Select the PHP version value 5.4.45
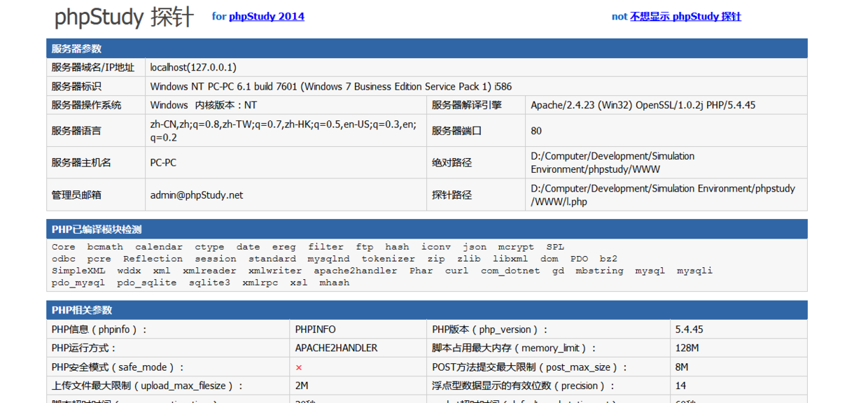Viewport: 868px width, 403px height. 689,329
